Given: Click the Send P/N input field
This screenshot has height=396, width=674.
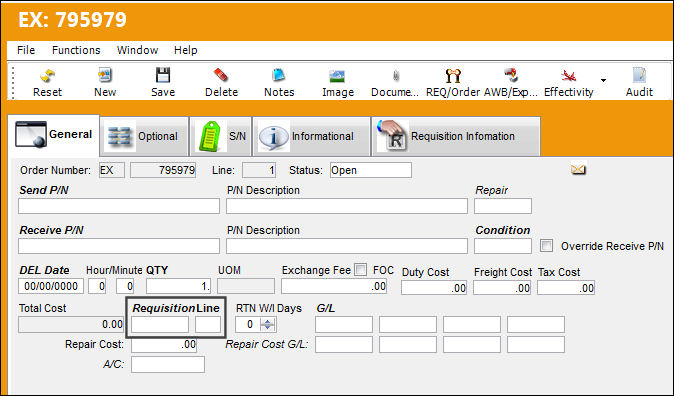Looking at the screenshot, I should (x=119, y=206).
